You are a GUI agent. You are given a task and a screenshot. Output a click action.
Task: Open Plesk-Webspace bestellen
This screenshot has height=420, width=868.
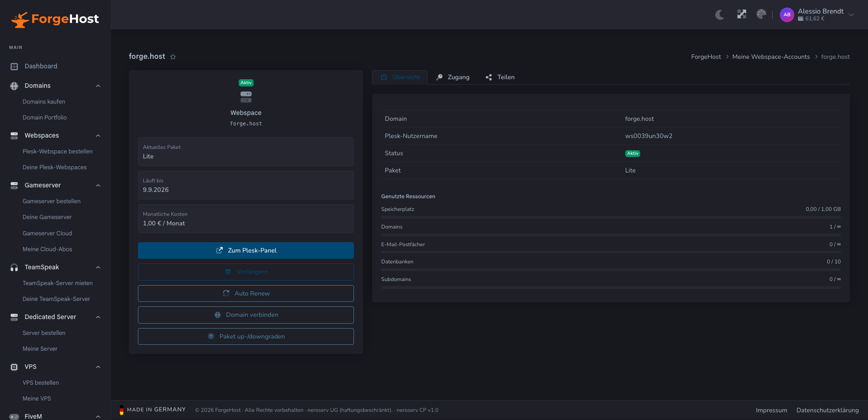pos(57,152)
